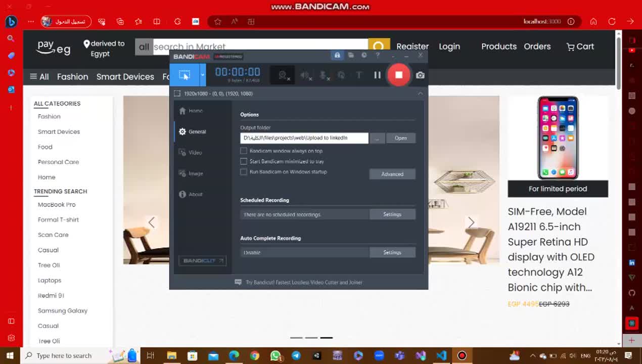This screenshot has width=642, height=364.
Task: Open recording mode dropdown arrow
Action: click(203, 75)
